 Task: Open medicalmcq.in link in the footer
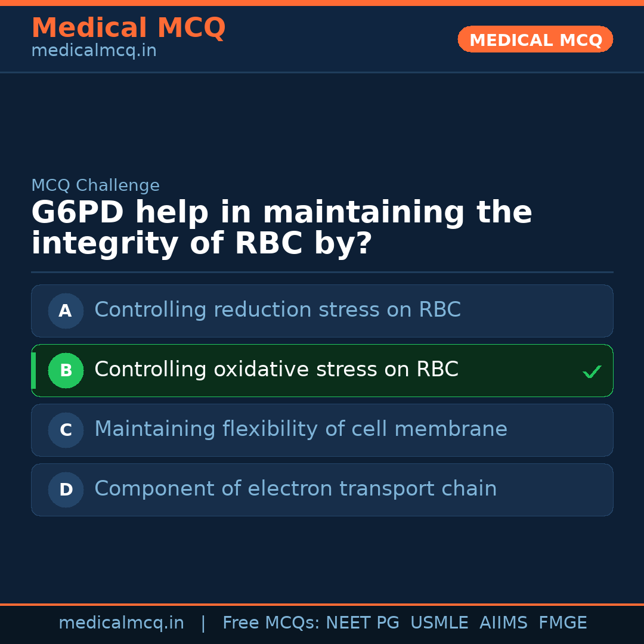click(121, 623)
